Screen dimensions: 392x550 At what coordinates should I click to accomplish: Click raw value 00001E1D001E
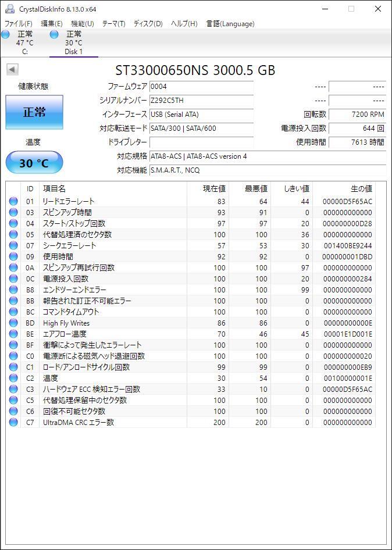pyautogui.click(x=347, y=334)
